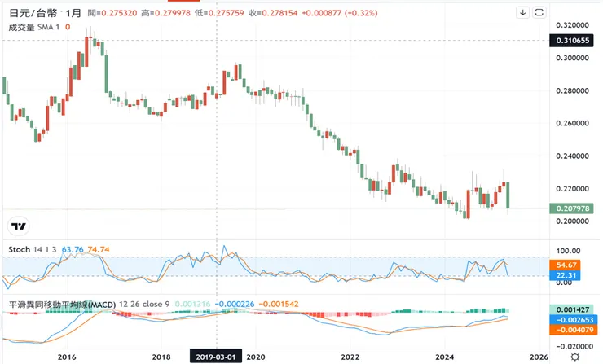
Task: Click the last price label 0.207978
Action: [573, 208]
